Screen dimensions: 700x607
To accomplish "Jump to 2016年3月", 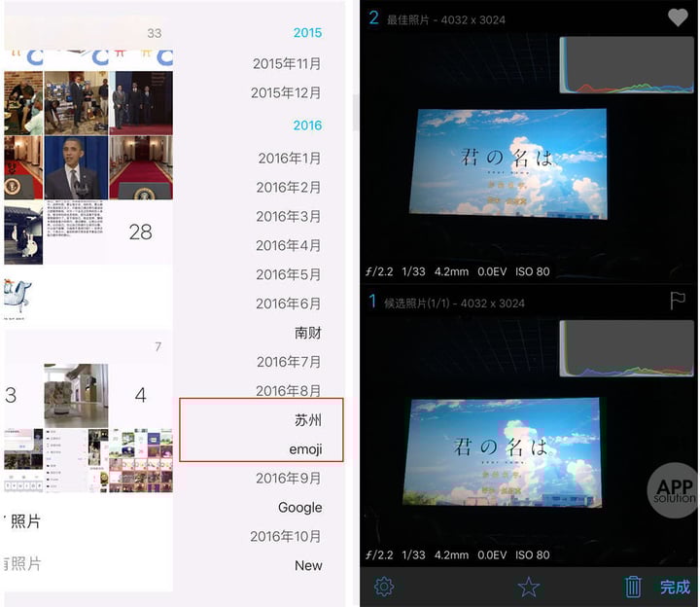I will click(x=289, y=216).
